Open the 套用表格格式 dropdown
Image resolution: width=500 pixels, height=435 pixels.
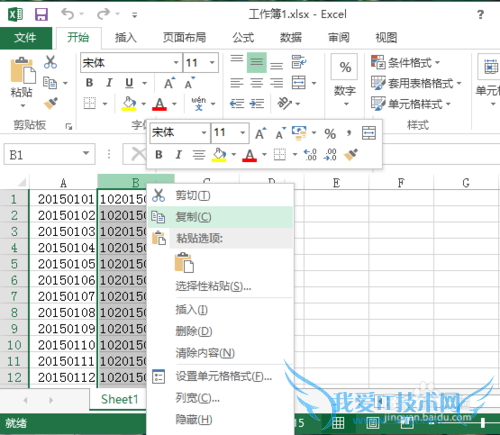tap(416, 83)
